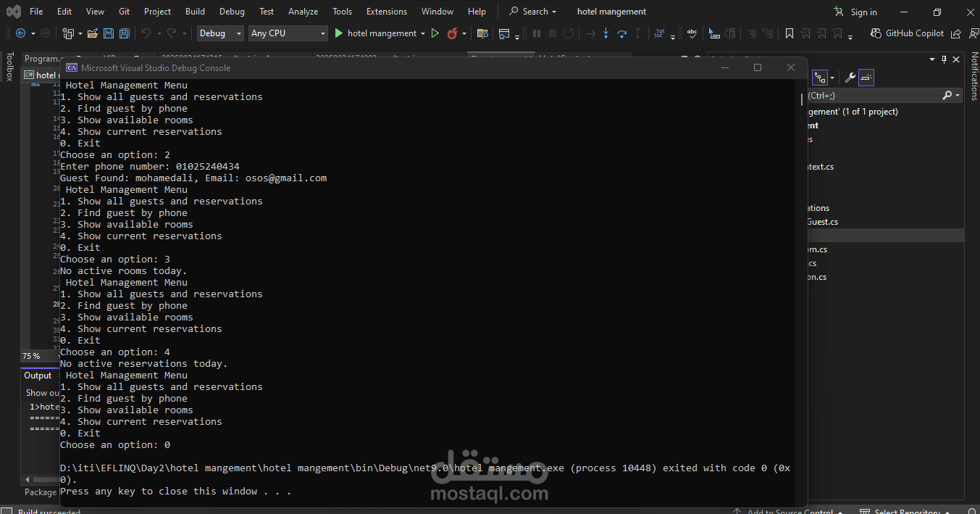The image size is (980, 514).
Task: Toggle the Solution Explorer view switch icon
Action: click(x=820, y=78)
